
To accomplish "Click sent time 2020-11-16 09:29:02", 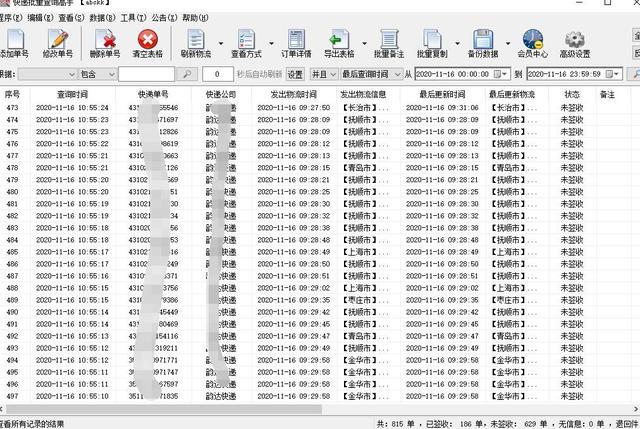I will pos(293,288).
